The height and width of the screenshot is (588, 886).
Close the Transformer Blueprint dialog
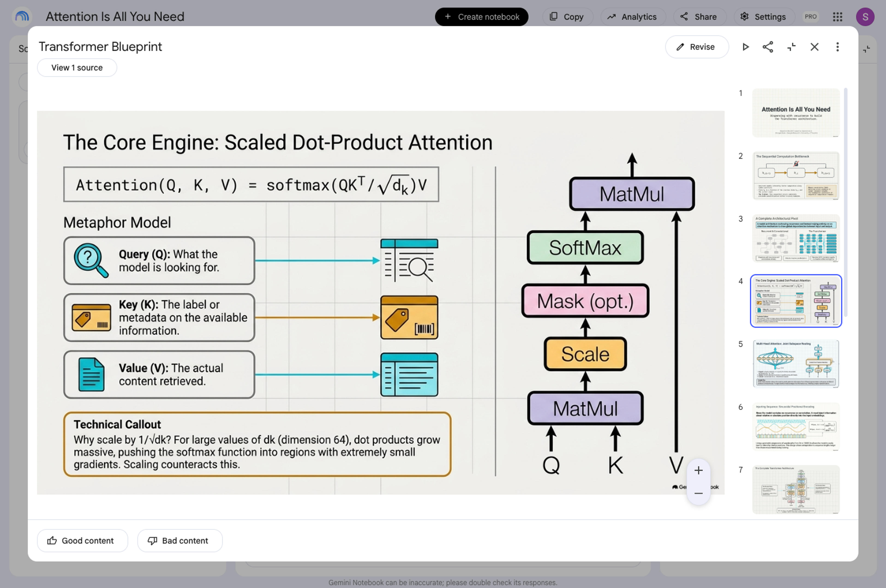point(814,47)
